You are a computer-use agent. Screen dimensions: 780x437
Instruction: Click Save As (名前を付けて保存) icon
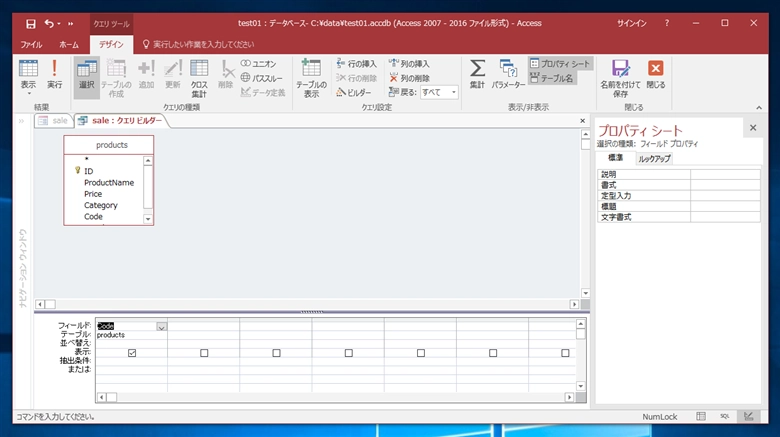pyautogui.click(x=620, y=79)
